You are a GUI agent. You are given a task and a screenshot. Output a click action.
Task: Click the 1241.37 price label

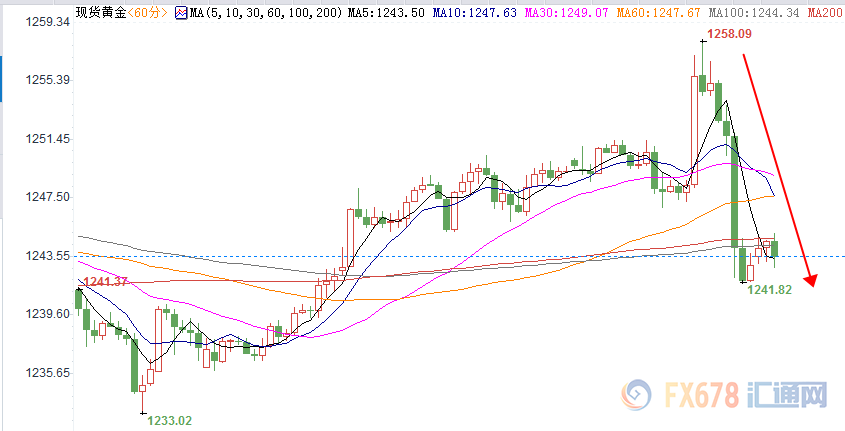tap(106, 281)
